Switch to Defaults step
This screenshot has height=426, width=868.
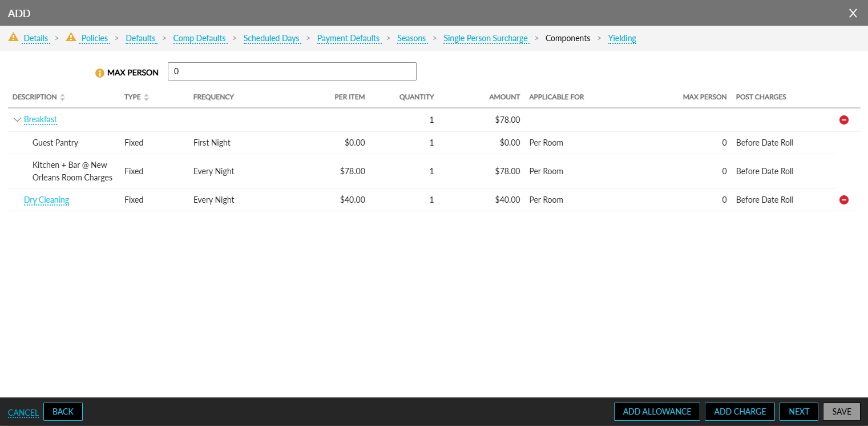pos(140,38)
